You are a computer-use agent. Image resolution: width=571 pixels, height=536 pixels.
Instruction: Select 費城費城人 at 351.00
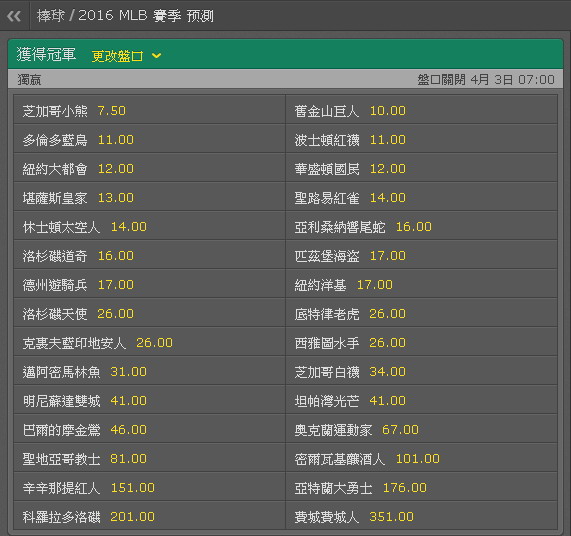[421, 516]
